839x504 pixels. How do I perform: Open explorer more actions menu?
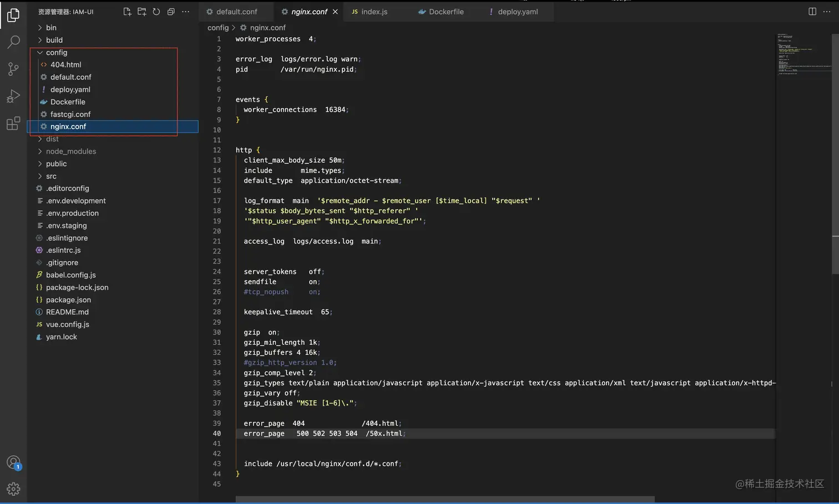pos(185,12)
